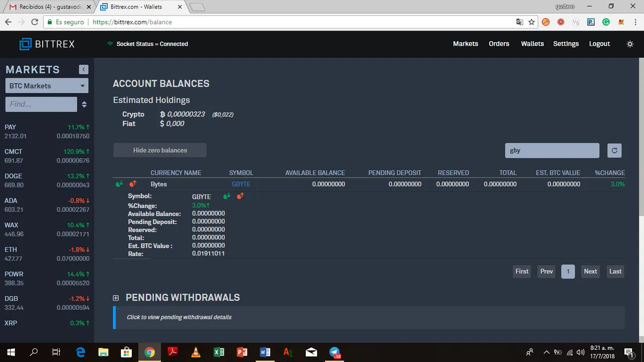Toggle the light/dark theme sun icon
Image resolution: width=644 pixels, height=362 pixels.
pos(630,44)
